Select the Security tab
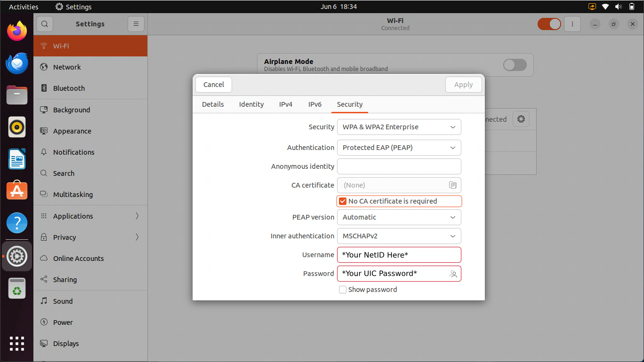This screenshot has width=644, height=362. tap(350, 104)
